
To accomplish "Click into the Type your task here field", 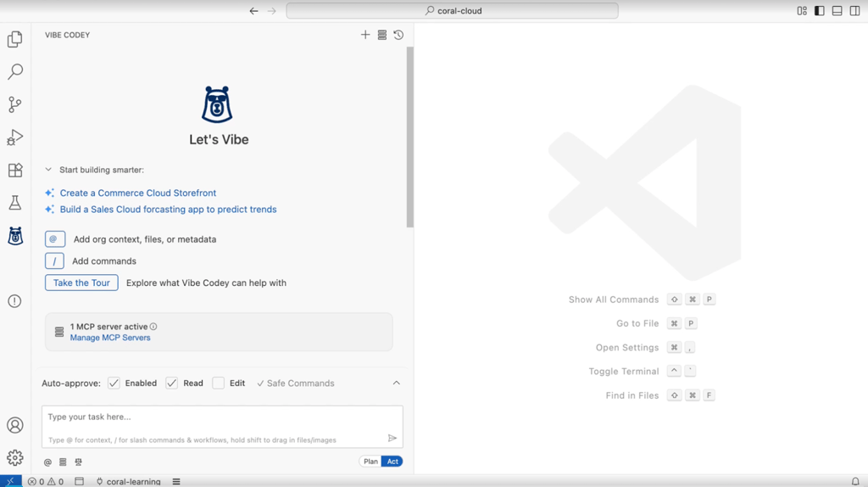I will 223,427.
